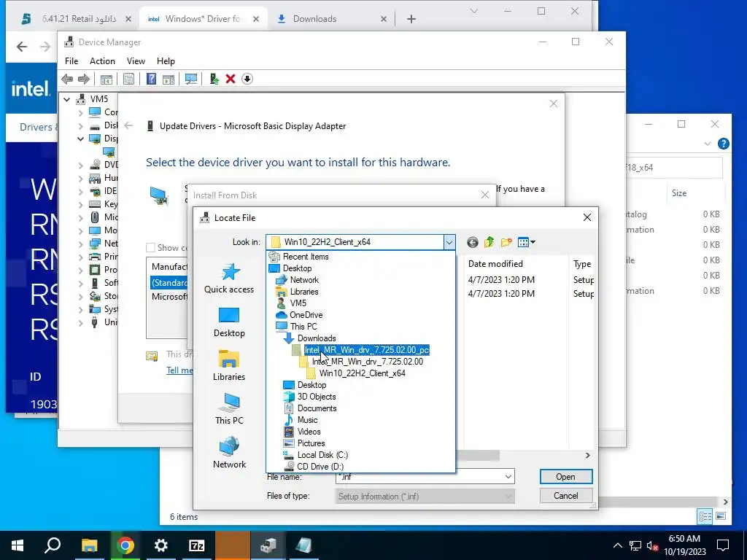
Task: Collapse the VM5 root tree node
Action: click(x=67, y=99)
